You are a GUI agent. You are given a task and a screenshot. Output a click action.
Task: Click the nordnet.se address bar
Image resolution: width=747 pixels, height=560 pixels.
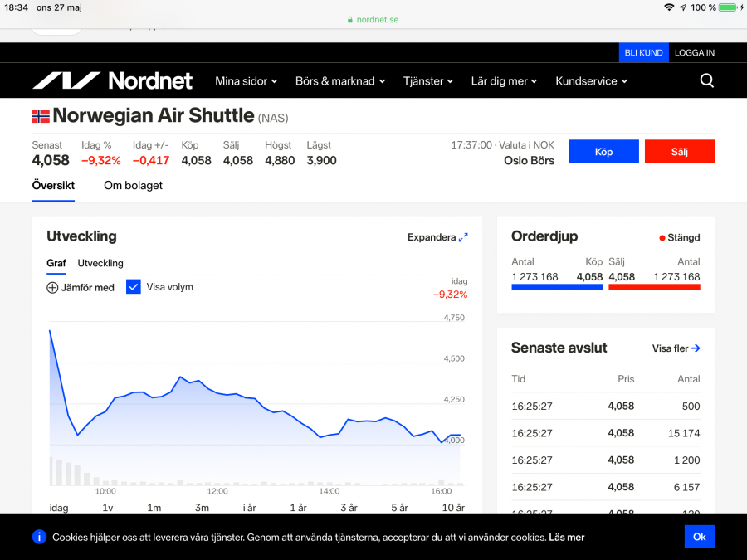(x=373, y=19)
